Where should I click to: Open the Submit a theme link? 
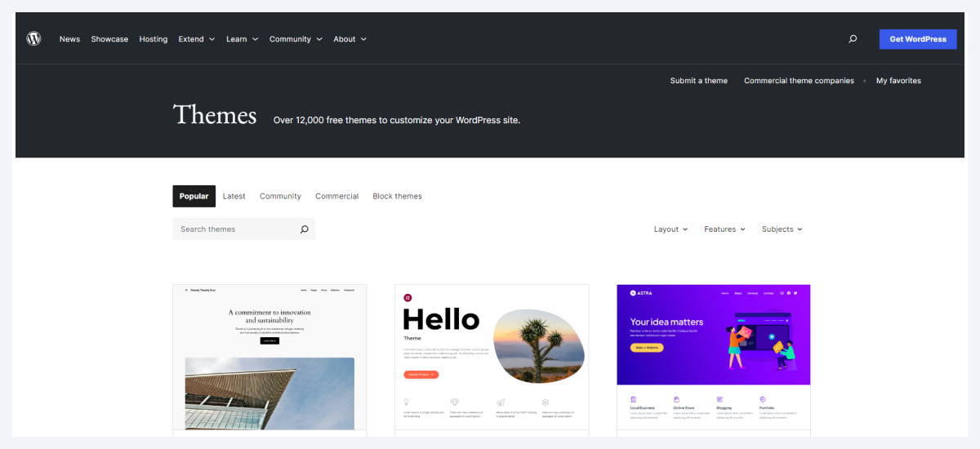(699, 81)
